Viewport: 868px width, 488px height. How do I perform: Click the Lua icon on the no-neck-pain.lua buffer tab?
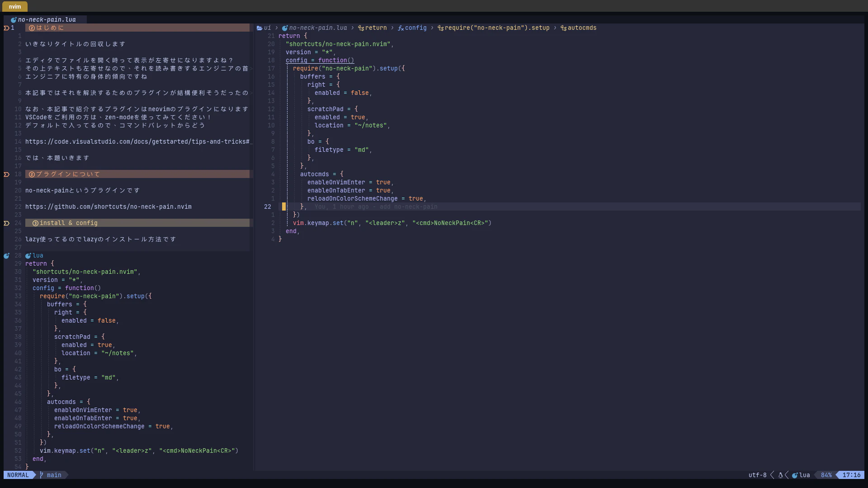click(14, 20)
